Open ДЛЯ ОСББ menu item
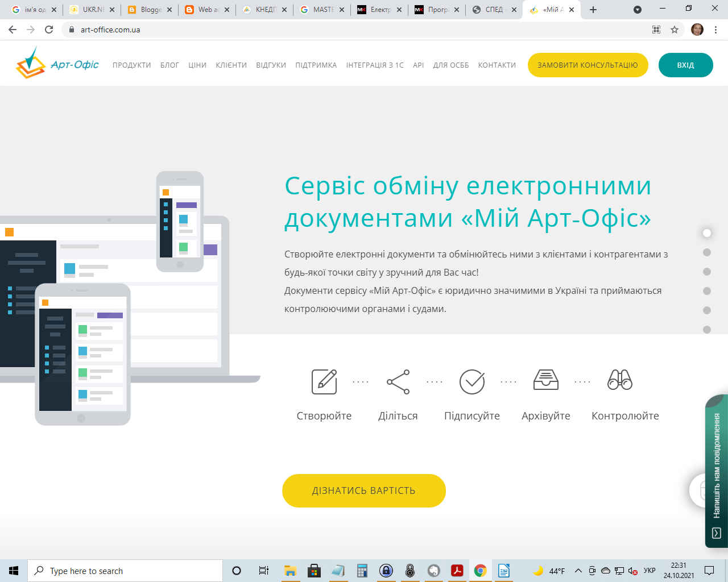This screenshot has height=582, width=728. [451, 65]
